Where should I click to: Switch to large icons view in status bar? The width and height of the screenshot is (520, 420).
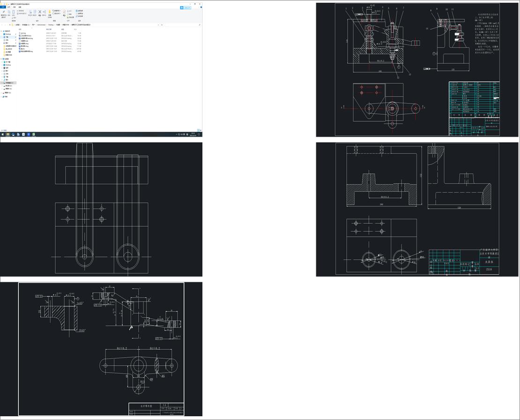tap(201, 130)
